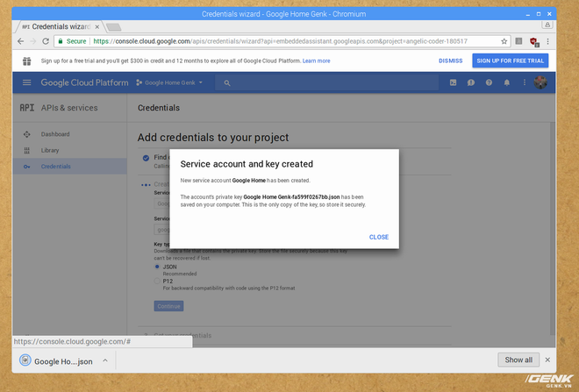Viewport: 579px width, 392px height.
Task: Click the Google Cloud Platform title
Action: [84, 82]
